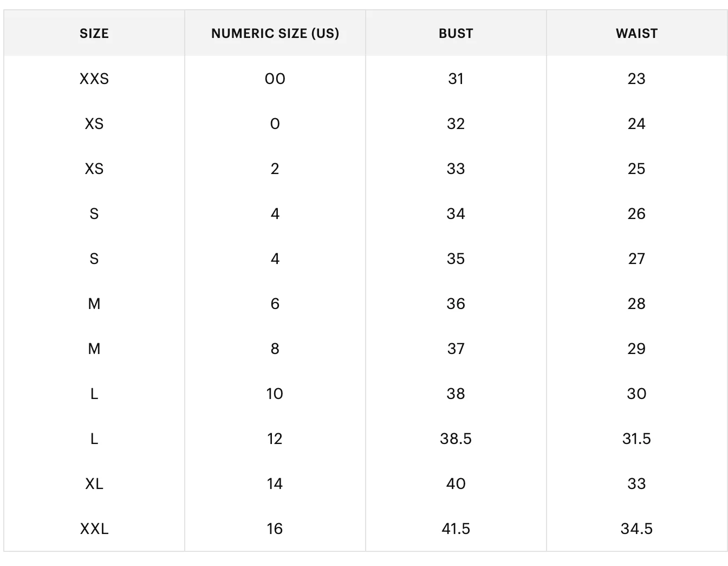This screenshot has height=566, width=728.
Task: Click waist value 34.5
Action: click(x=637, y=529)
